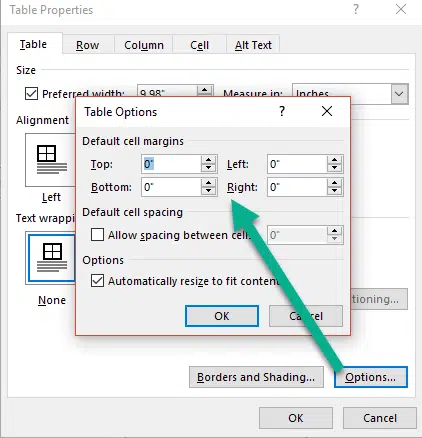Close the Table Options dialog
The height and width of the screenshot is (438, 422).
[327, 111]
